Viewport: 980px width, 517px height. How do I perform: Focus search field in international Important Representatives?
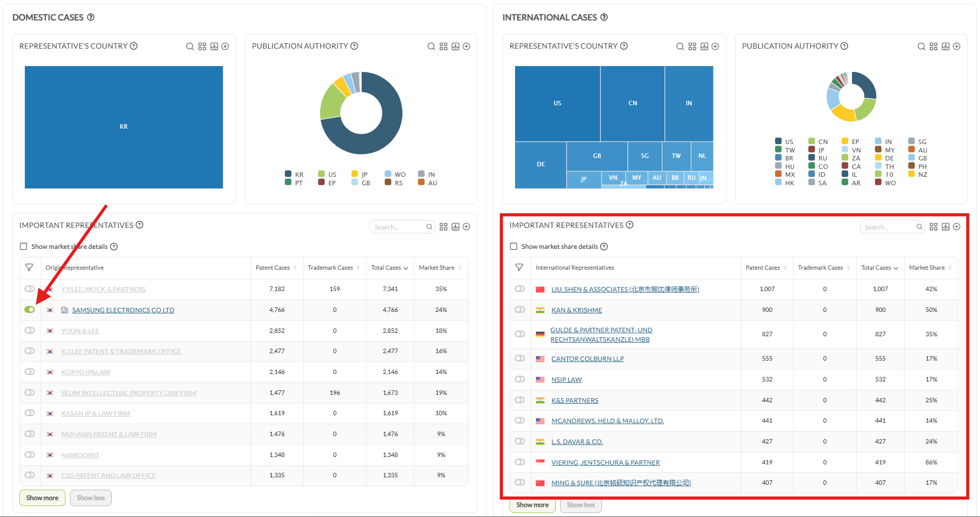tap(892, 227)
